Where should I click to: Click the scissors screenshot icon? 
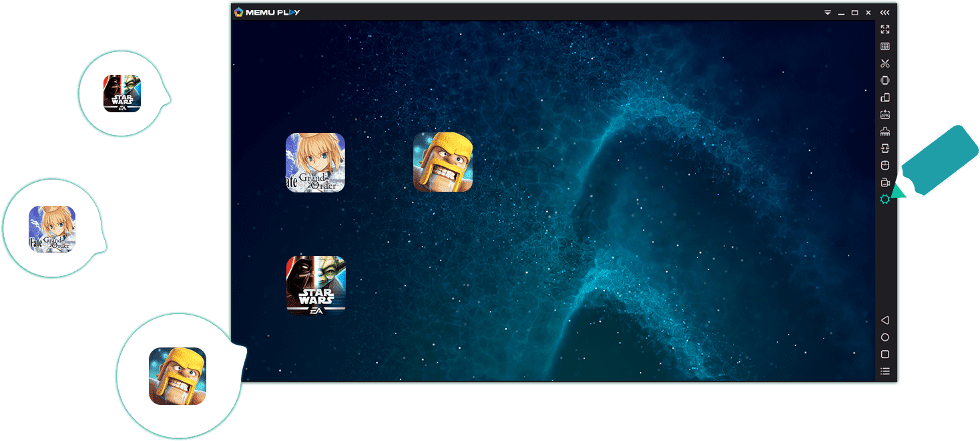[885, 63]
